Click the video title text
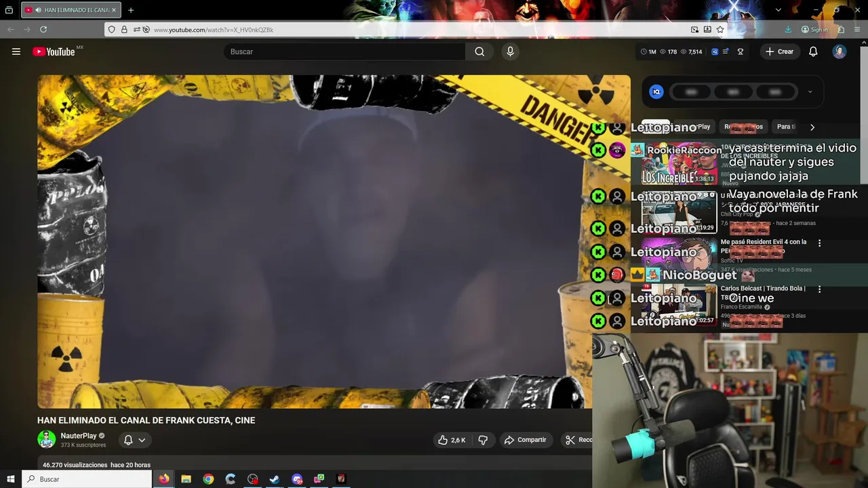Image resolution: width=868 pixels, height=488 pixels. (146, 420)
